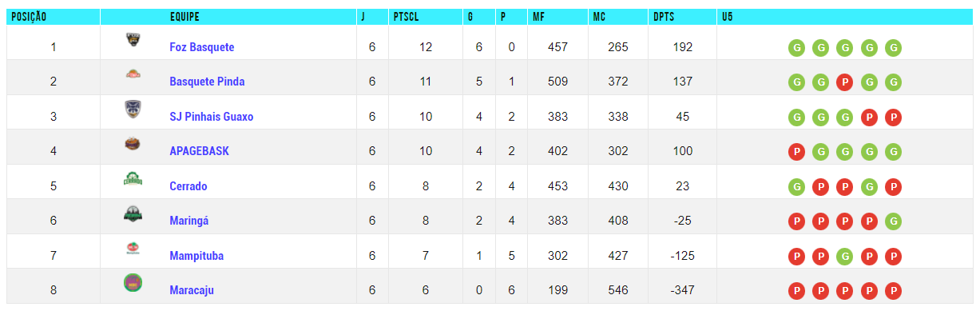980x311 pixels.
Task: Click the POSIÇÃO column header
Action: point(29,16)
